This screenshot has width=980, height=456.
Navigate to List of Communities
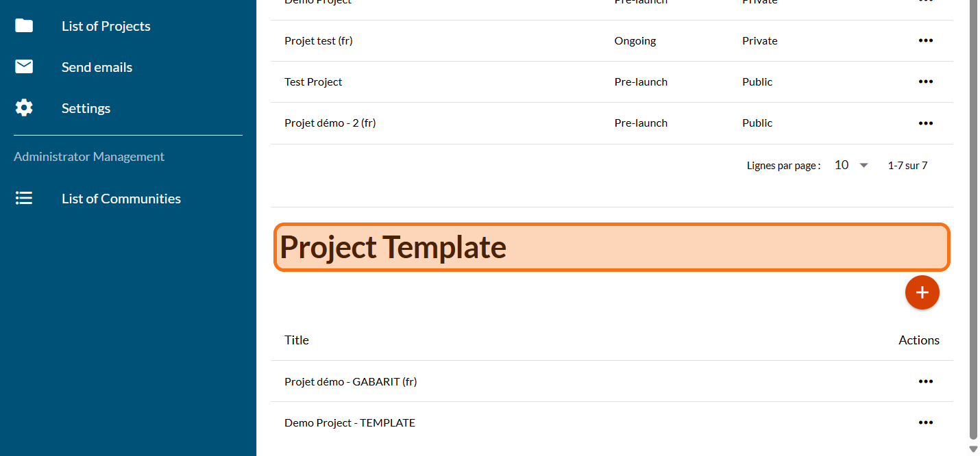121,199
